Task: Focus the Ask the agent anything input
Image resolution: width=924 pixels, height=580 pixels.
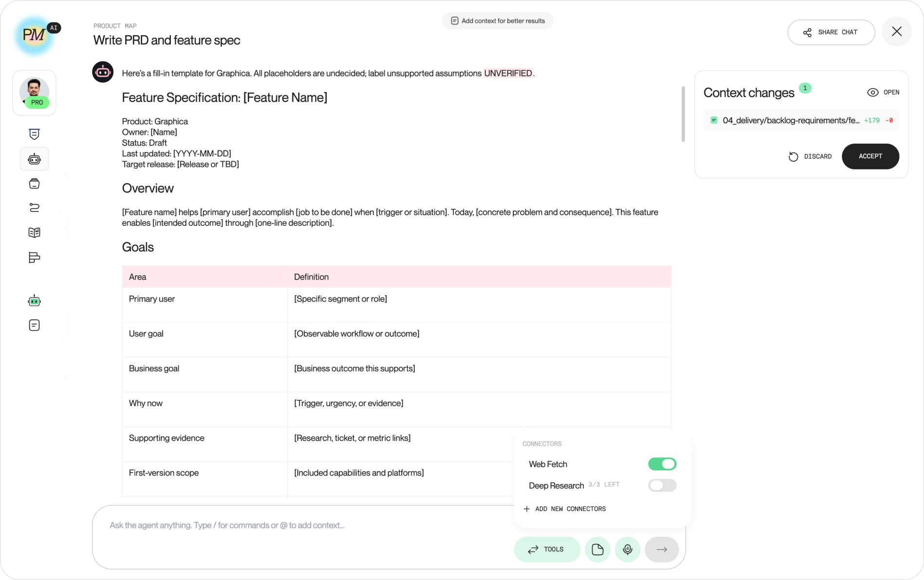Action: (x=302, y=525)
